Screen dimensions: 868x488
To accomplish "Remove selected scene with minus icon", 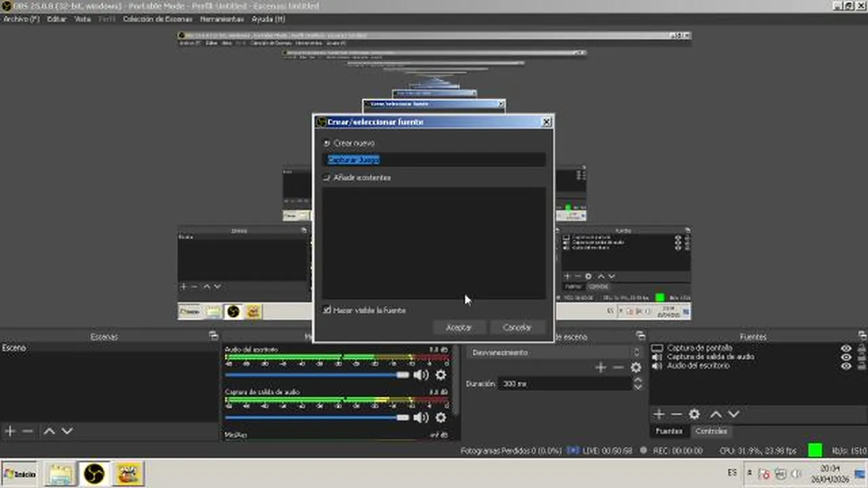I will coord(28,431).
